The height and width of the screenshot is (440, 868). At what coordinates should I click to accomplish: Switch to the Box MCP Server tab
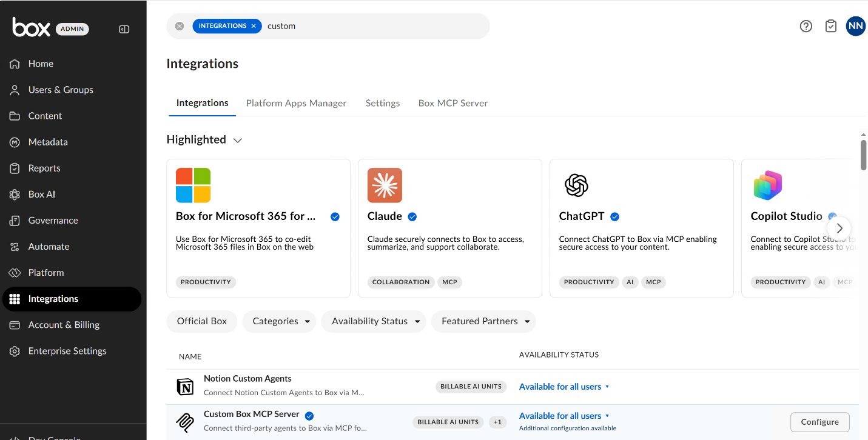pos(453,103)
